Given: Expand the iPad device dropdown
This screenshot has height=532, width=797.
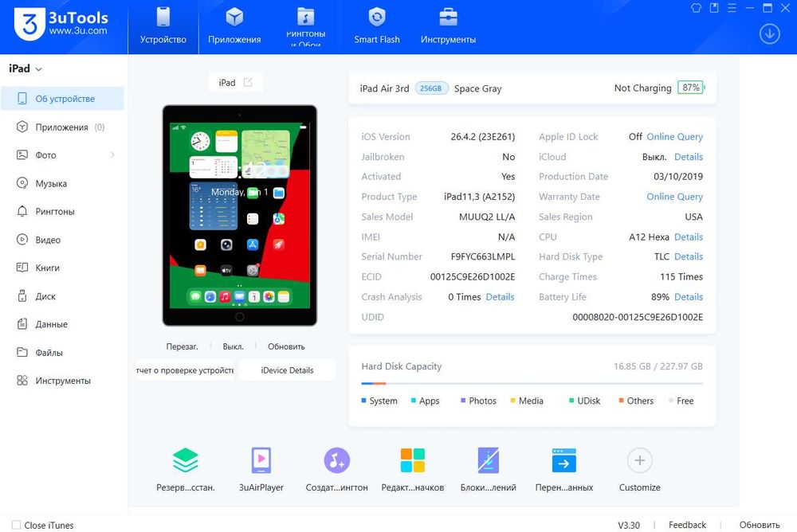Looking at the screenshot, I should (x=25, y=68).
